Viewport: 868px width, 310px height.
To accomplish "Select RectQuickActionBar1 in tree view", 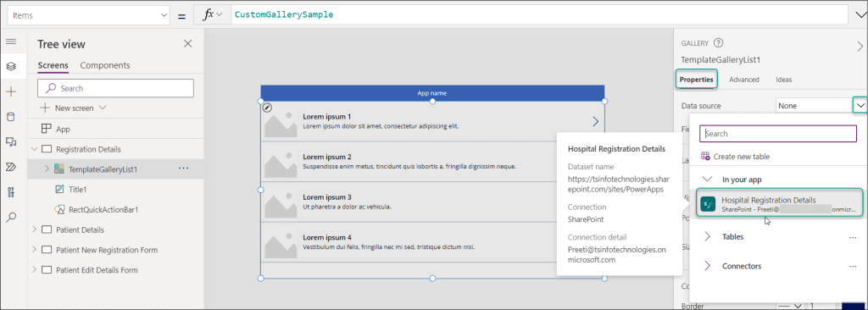I will click(x=103, y=210).
